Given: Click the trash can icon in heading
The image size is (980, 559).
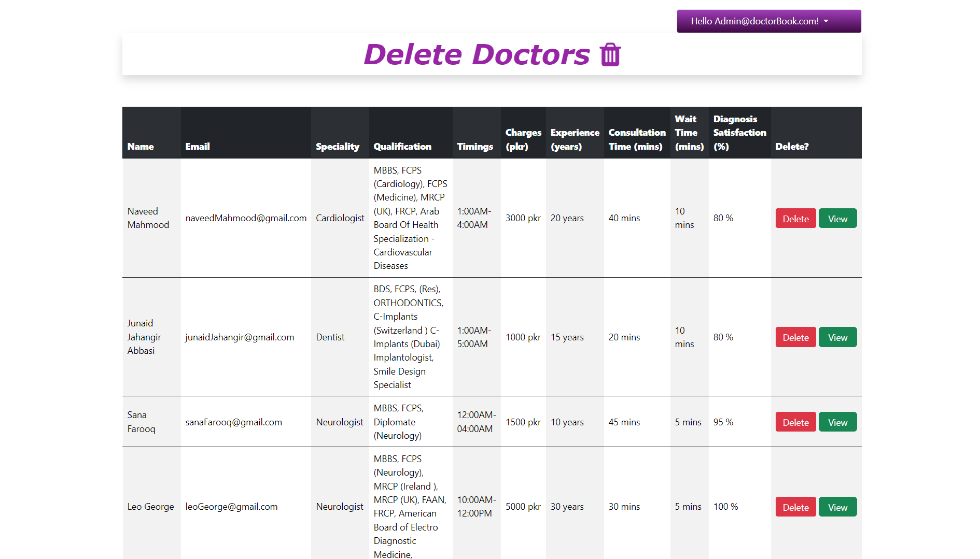Looking at the screenshot, I should (610, 55).
